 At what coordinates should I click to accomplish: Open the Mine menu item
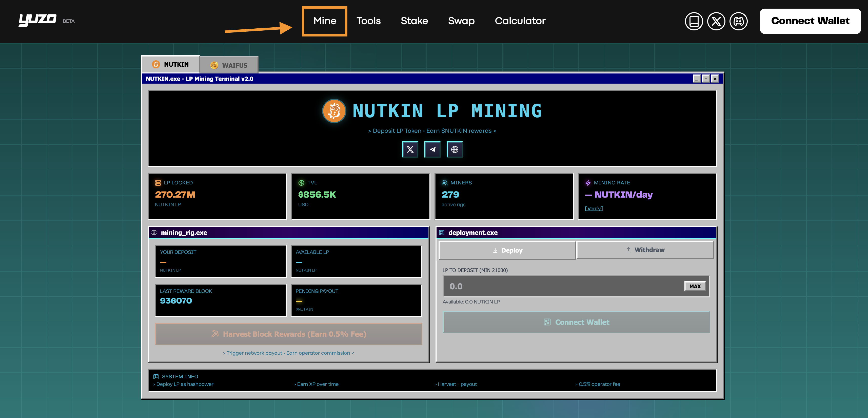[325, 21]
